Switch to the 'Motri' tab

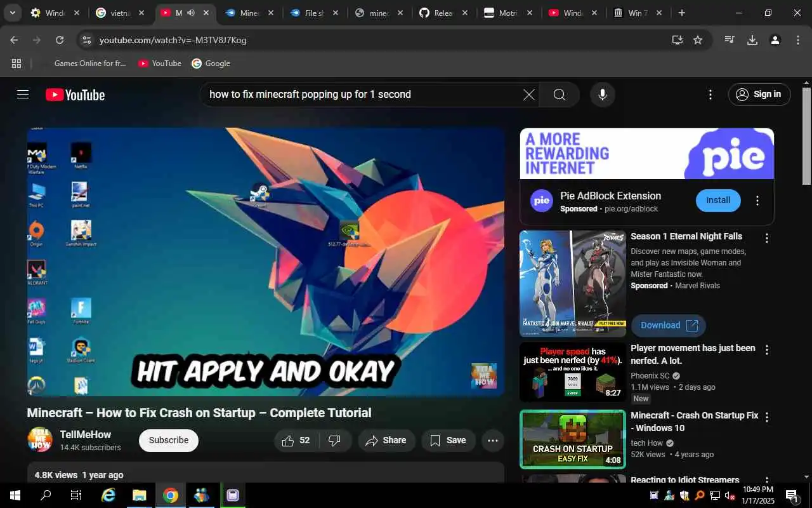(508, 13)
